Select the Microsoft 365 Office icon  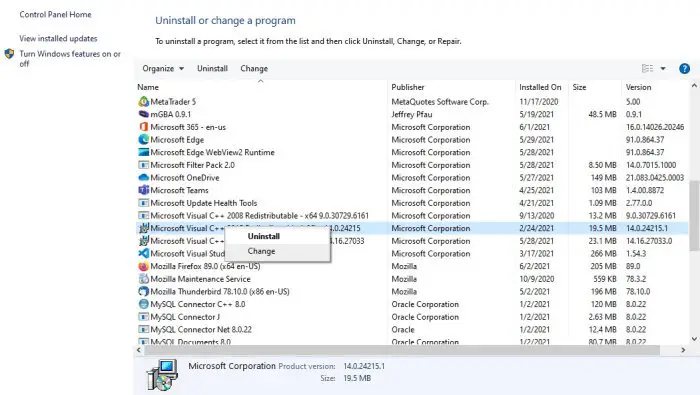click(143, 127)
